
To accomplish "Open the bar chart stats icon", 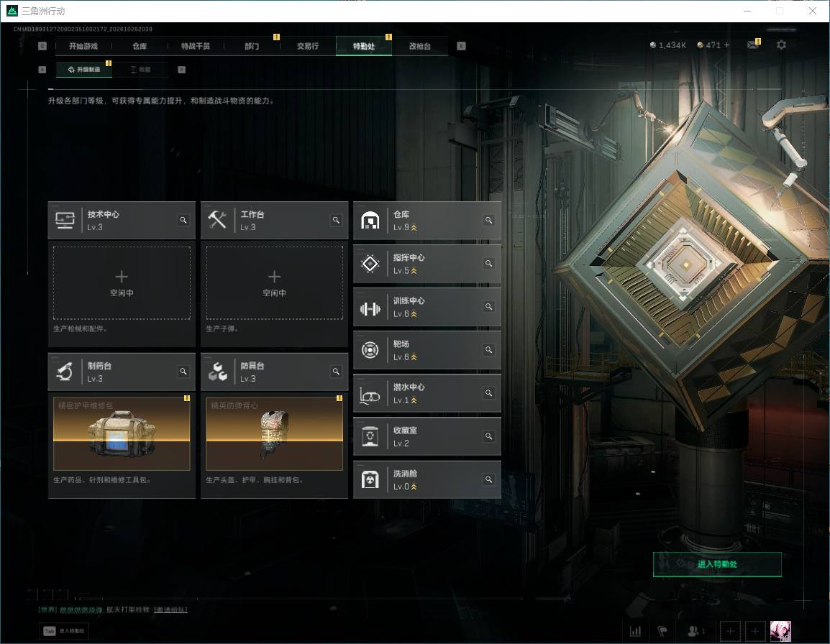I will (x=635, y=631).
